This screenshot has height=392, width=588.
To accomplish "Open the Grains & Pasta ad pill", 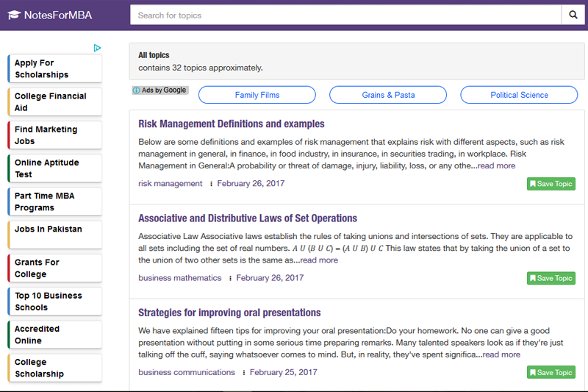I will coord(388,95).
